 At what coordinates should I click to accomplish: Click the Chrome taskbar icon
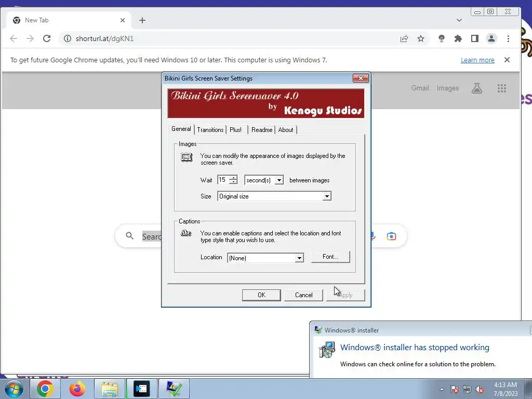(45, 389)
